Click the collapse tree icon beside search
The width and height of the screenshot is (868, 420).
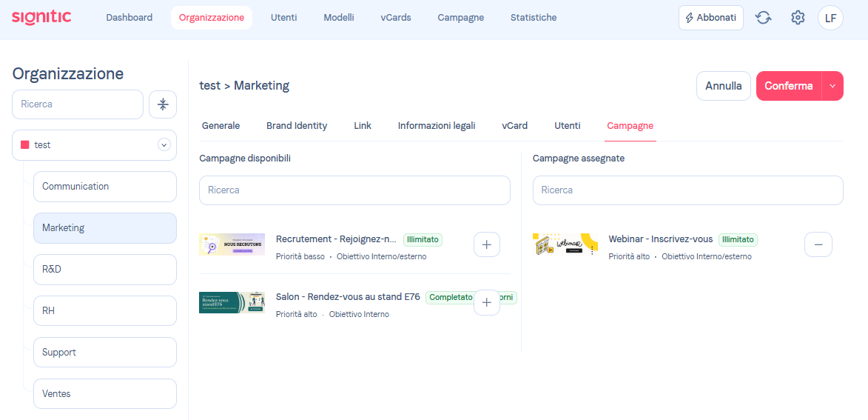click(x=163, y=104)
